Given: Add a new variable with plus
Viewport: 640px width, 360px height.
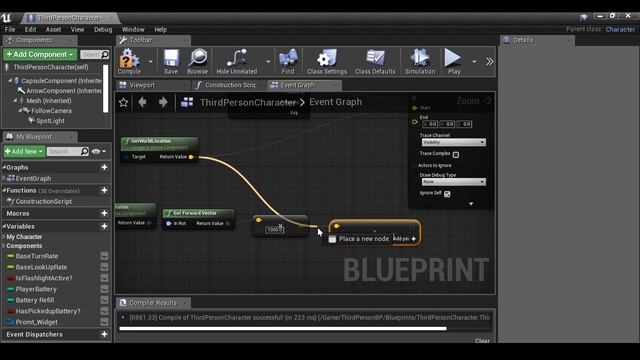Looking at the screenshot, I should pos(104,226).
